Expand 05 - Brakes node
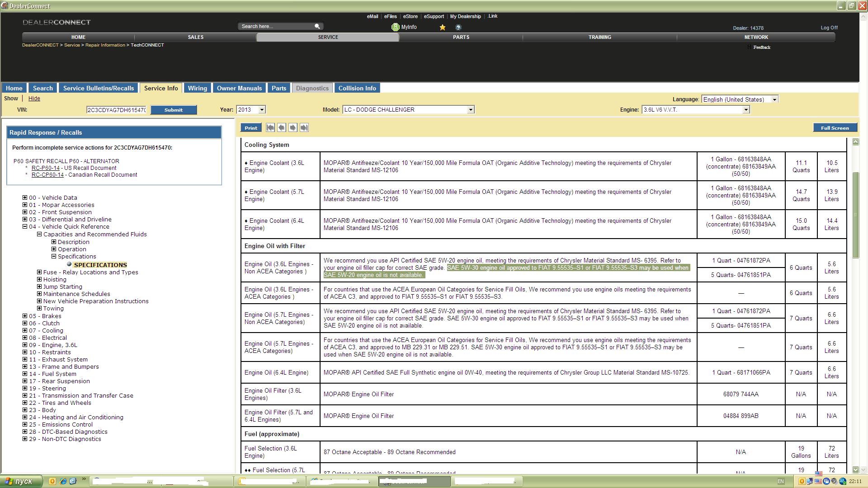This screenshot has width=868, height=488. 25,316
